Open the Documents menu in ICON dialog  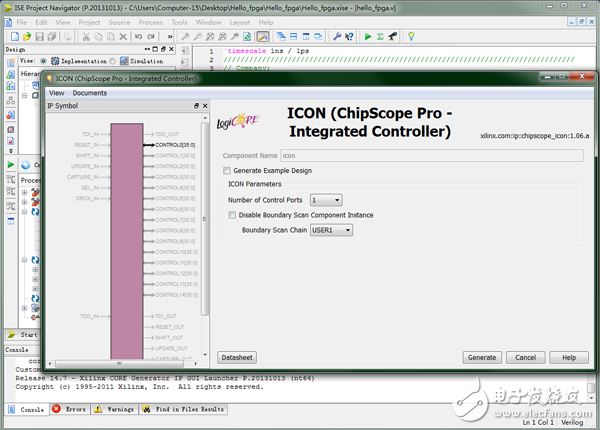point(89,93)
